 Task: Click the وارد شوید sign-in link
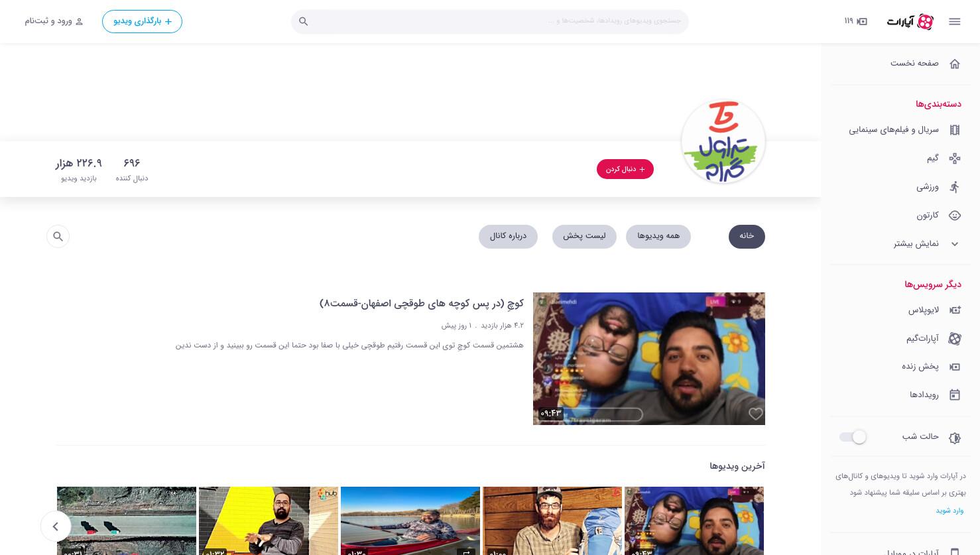coord(949,511)
